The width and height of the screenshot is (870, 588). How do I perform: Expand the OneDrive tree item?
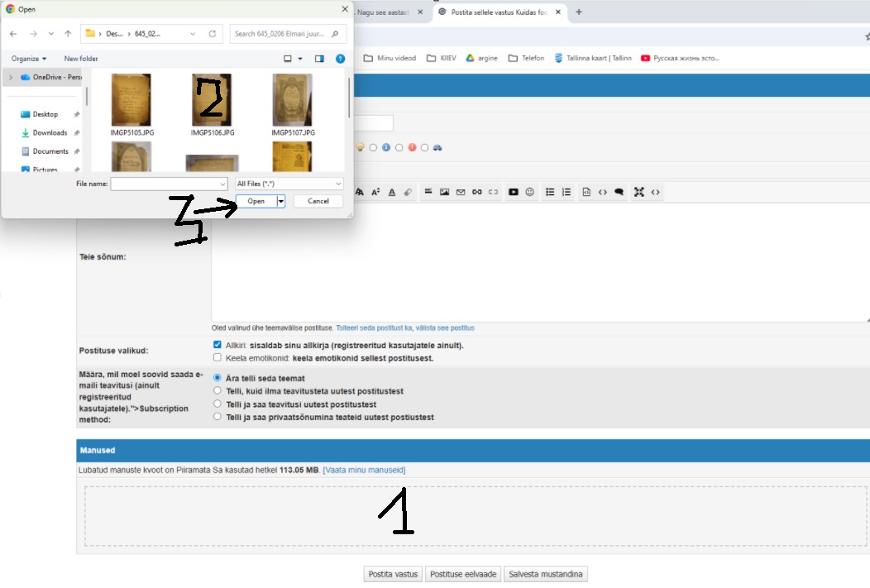(11, 77)
